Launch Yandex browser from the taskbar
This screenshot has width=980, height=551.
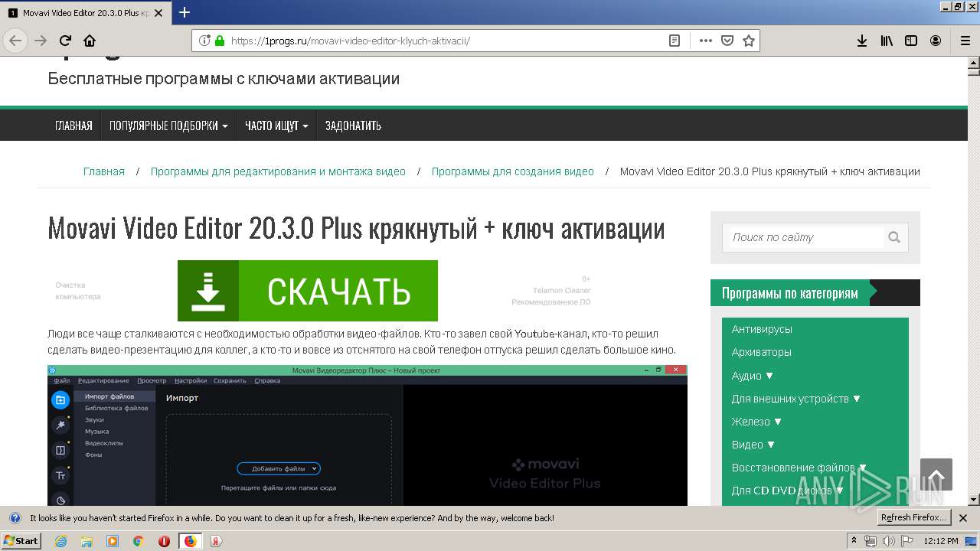(216, 541)
